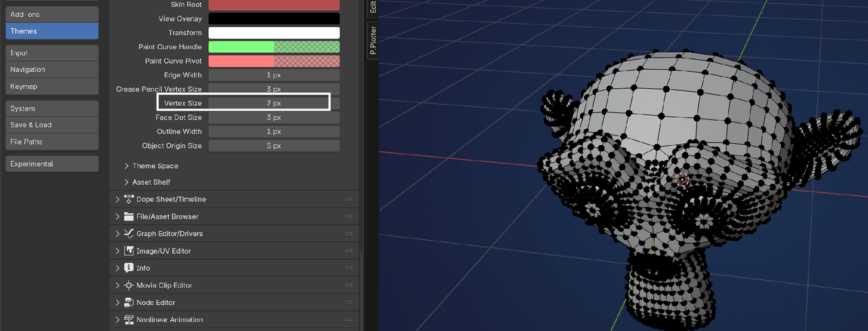The height and width of the screenshot is (331, 868).
Task: Change the Object Origin Size value
Action: pos(274,146)
